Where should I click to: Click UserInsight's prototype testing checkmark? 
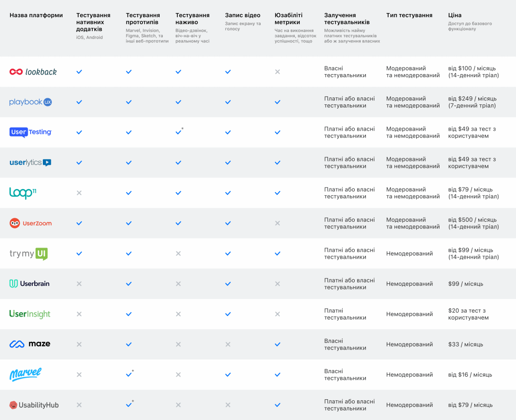pyautogui.click(x=128, y=314)
